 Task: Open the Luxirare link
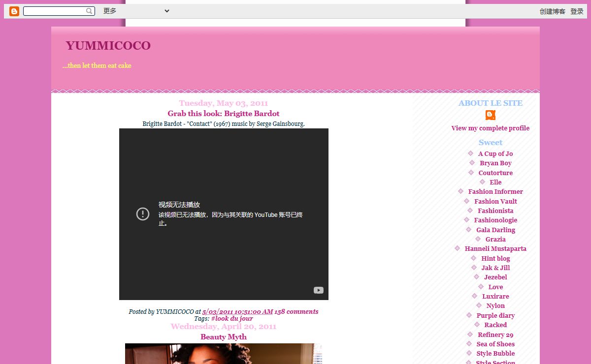495,296
